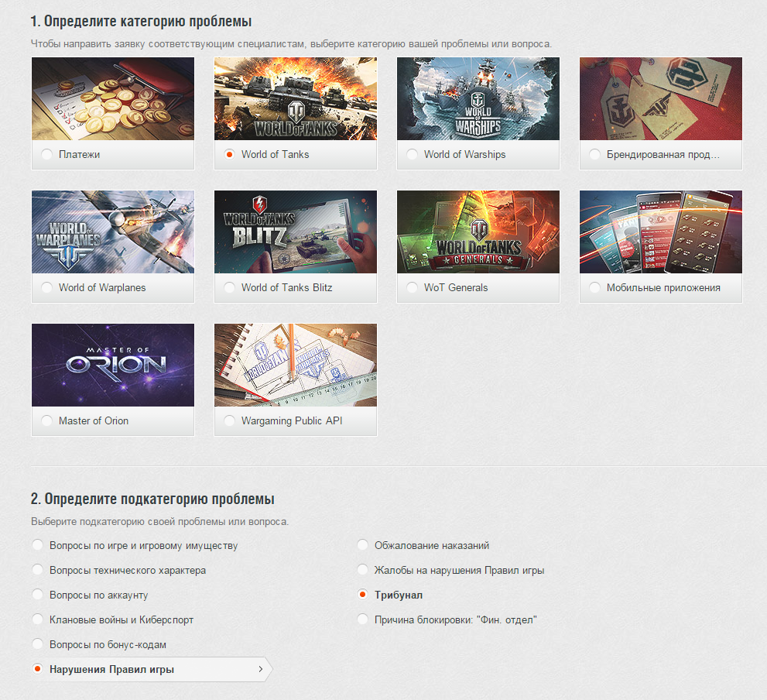Select the Master of Orion banner image

pos(113,365)
